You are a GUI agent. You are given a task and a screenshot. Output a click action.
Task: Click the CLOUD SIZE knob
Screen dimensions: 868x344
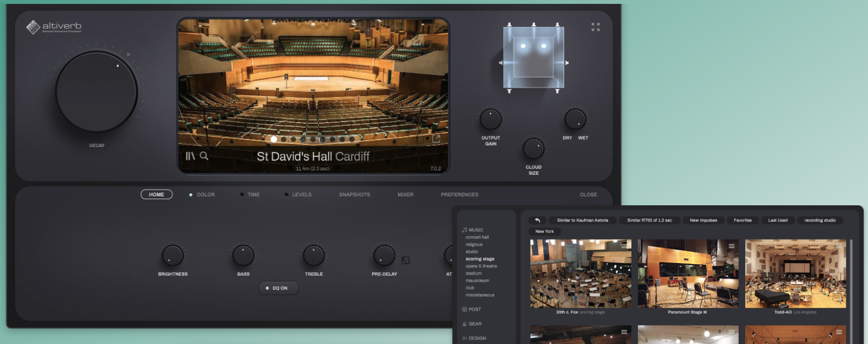click(533, 149)
